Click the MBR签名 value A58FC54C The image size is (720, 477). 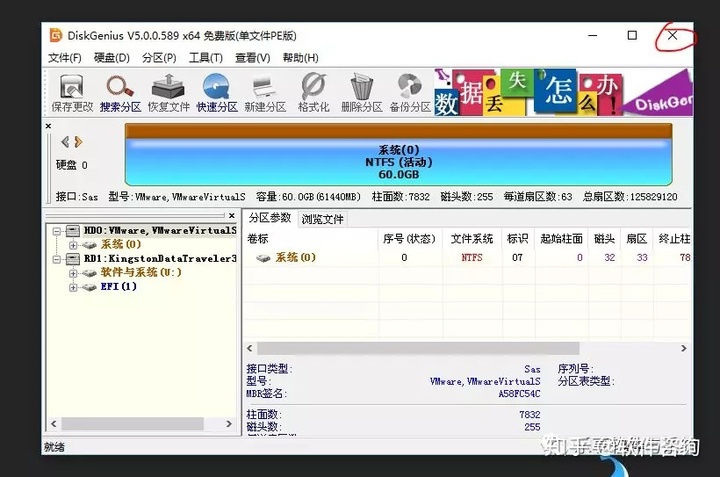tap(519, 394)
